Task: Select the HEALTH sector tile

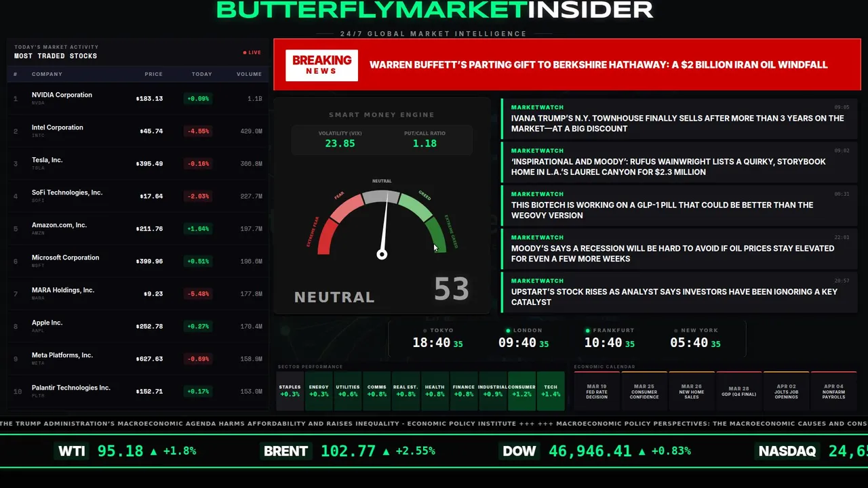Action: point(435,391)
